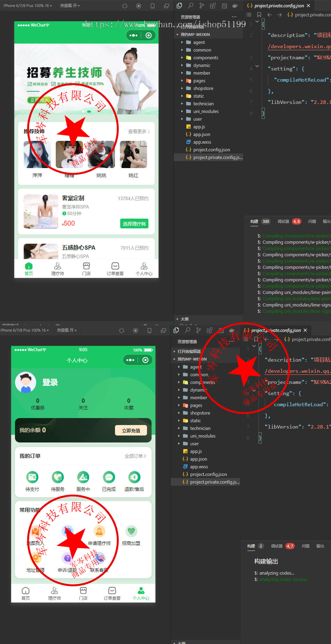331x644 pixels.
Task: Click the capsule three-dots menu on 个人中心 page
Action: click(130, 360)
